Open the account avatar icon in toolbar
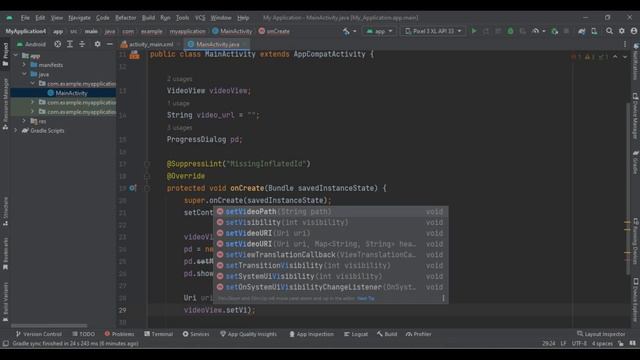This screenshot has height=360, width=640. click(x=633, y=31)
